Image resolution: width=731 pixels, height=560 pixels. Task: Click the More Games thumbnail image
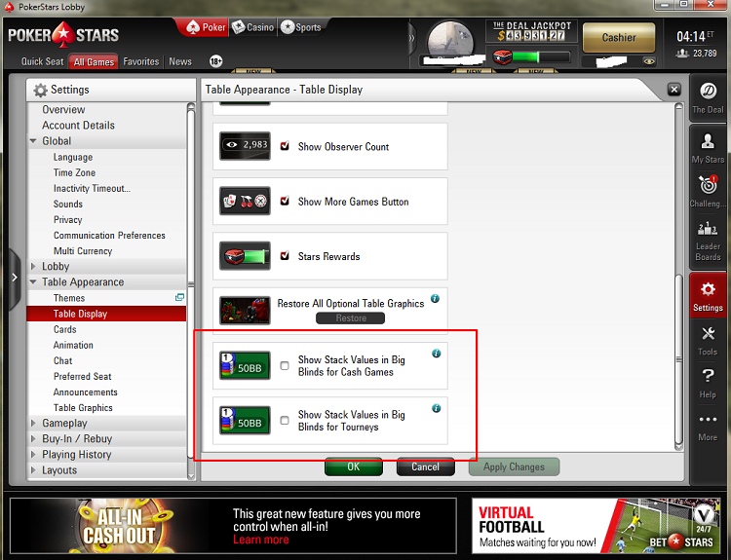245,201
